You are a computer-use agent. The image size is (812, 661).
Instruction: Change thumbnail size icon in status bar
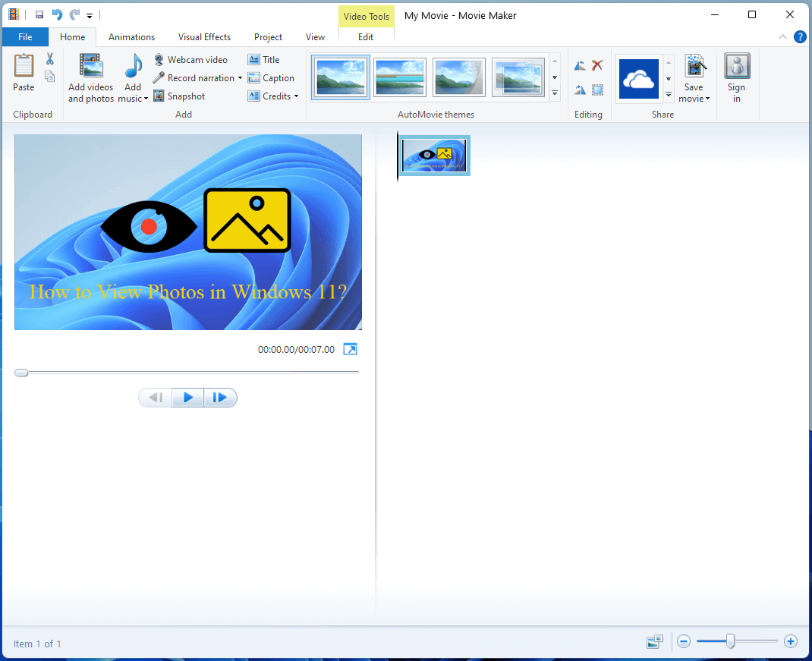coord(655,642)
